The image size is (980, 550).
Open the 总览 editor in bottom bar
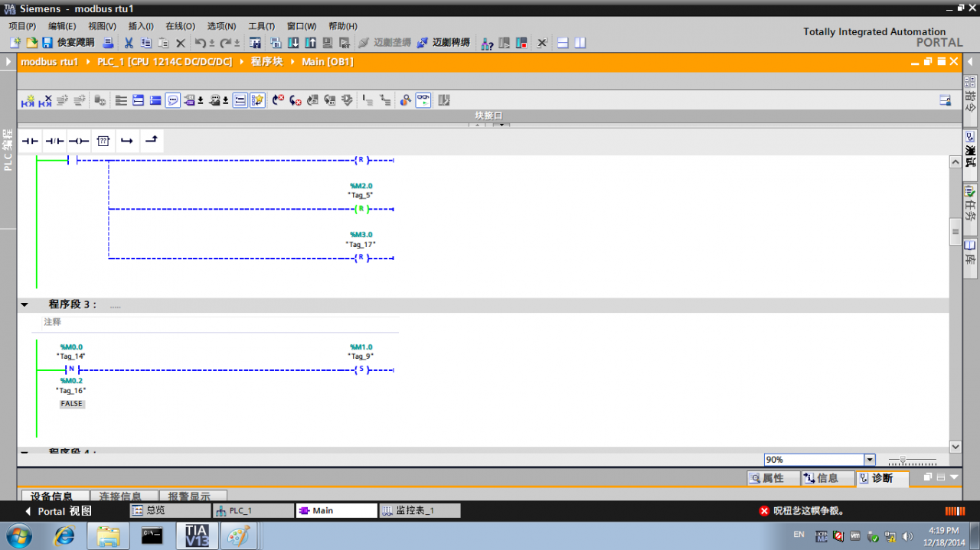(170, 510)
